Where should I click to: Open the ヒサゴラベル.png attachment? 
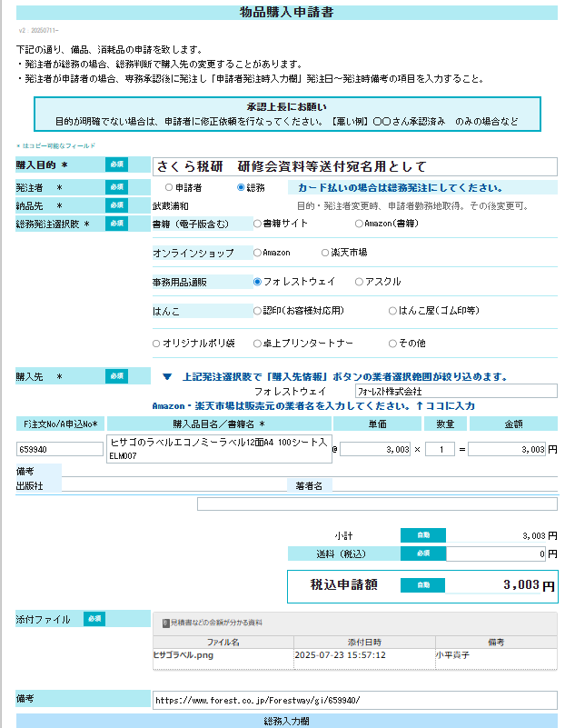(x=183, y=654)
